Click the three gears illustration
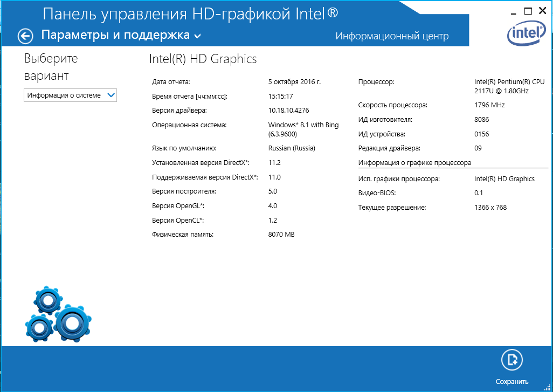The width and height of the screenshot is (553, 392). click(x=58, y=314)
